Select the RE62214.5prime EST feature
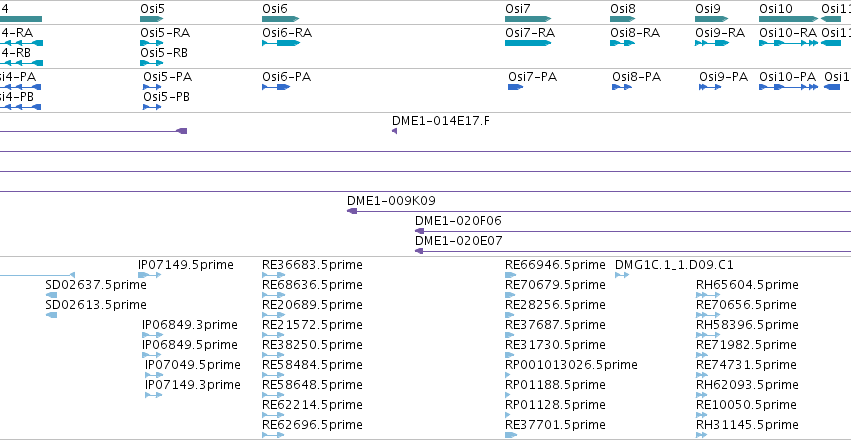Image resolution: width=851 pixels, height=440 pixels. click(274, 415)
